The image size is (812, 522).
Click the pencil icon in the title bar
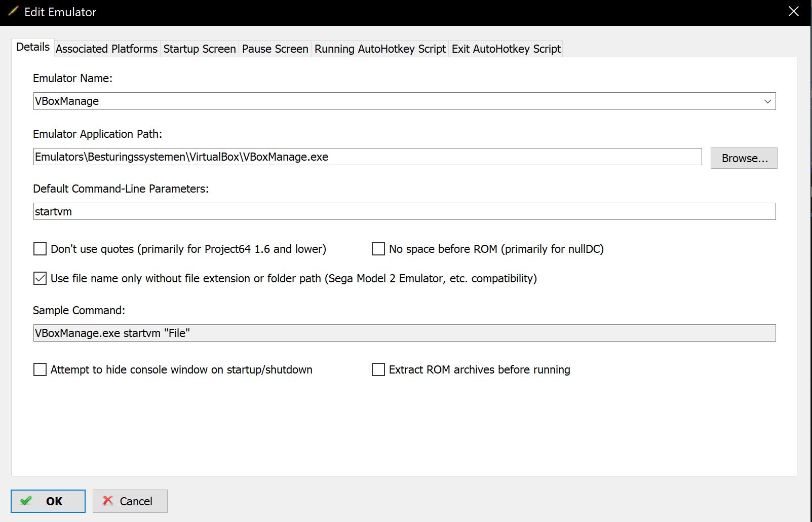coord(13,11)
